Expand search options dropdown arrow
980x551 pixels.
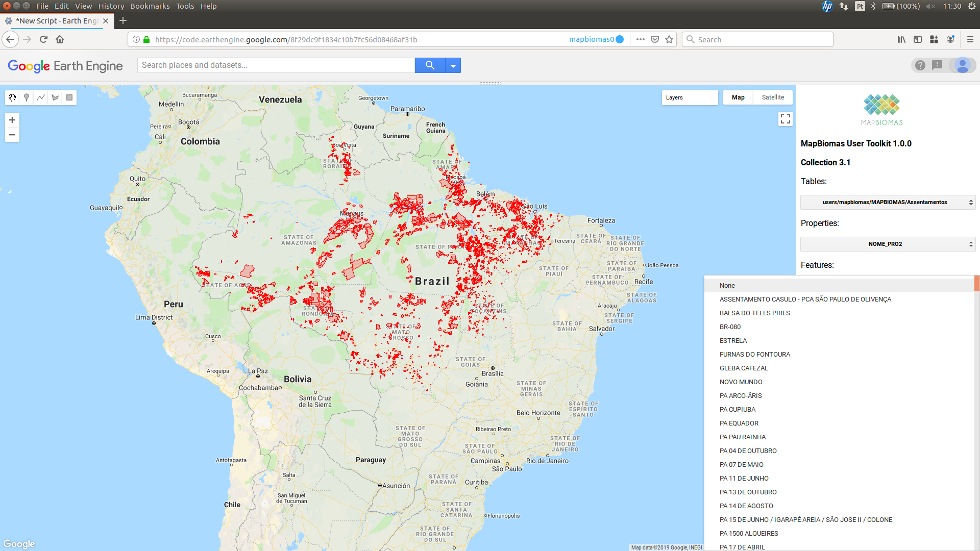click(453, 65)
